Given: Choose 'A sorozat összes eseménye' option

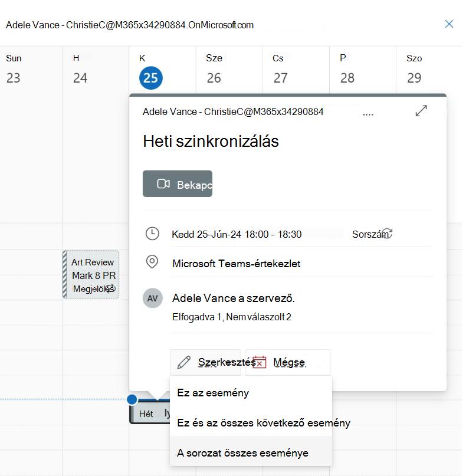Looking at the screenshot, I should (x=251, y=452).
